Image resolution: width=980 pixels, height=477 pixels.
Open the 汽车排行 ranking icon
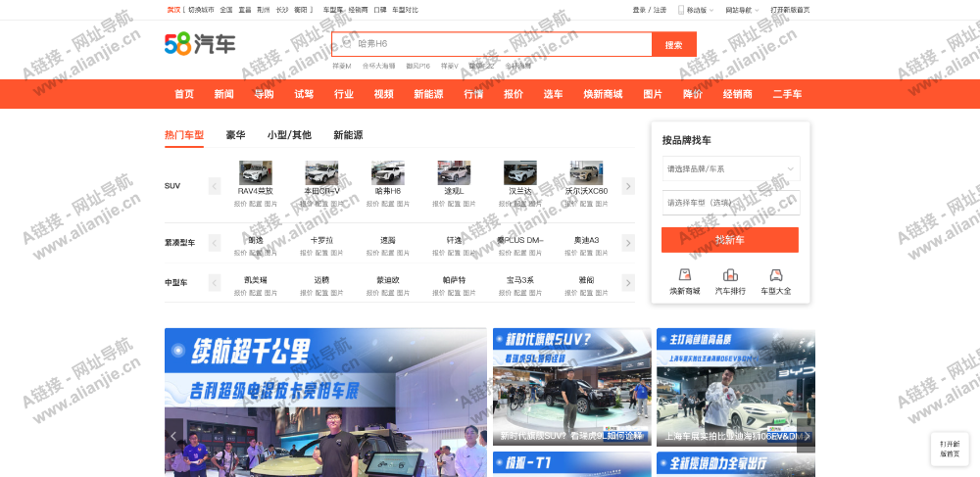(x=730, y=274)
